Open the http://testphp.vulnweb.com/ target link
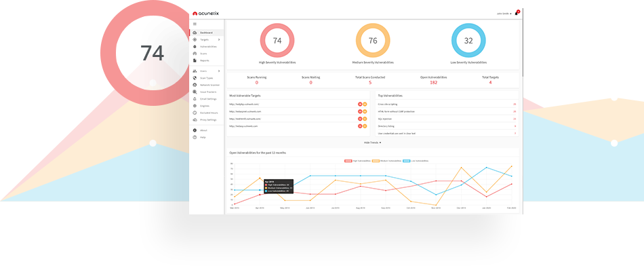 click(x=244, y=104)
